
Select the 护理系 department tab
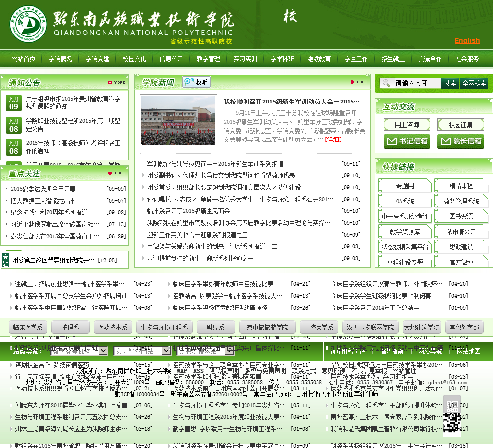pos(70,328)
